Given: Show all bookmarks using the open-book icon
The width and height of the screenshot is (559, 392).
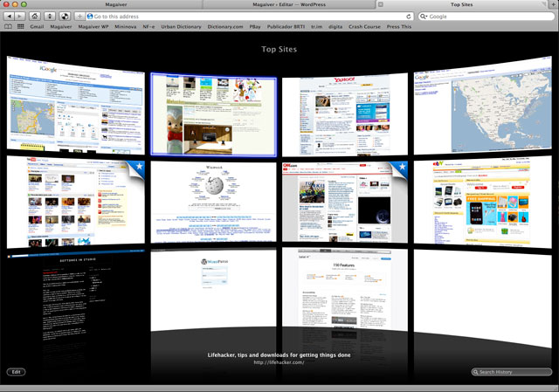Looking at the screenshot, I should 8,26.
